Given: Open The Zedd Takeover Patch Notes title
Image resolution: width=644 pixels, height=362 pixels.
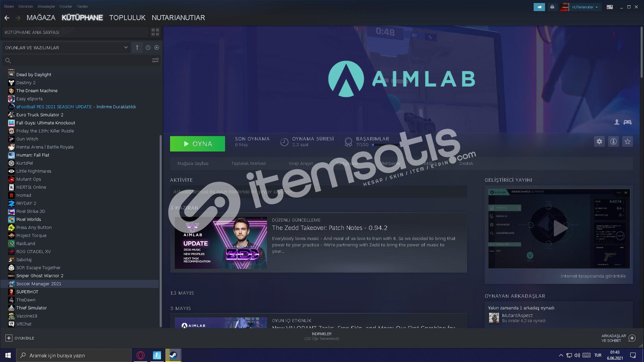Looking at the screenshot, I should click(x=329, y=228).
